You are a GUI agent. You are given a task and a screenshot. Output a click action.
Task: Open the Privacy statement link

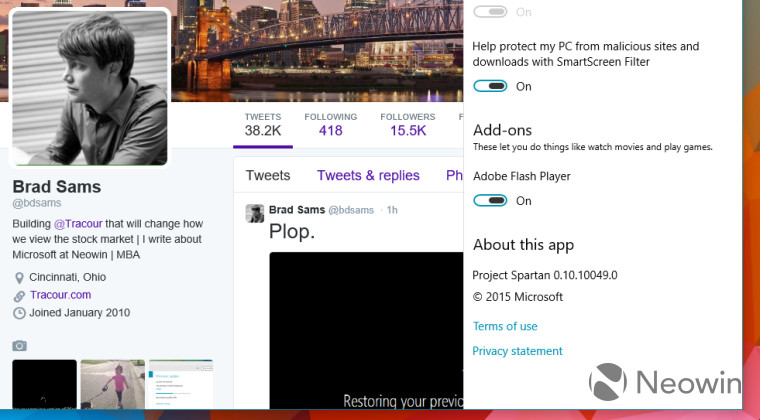click(x=517, y=351)
